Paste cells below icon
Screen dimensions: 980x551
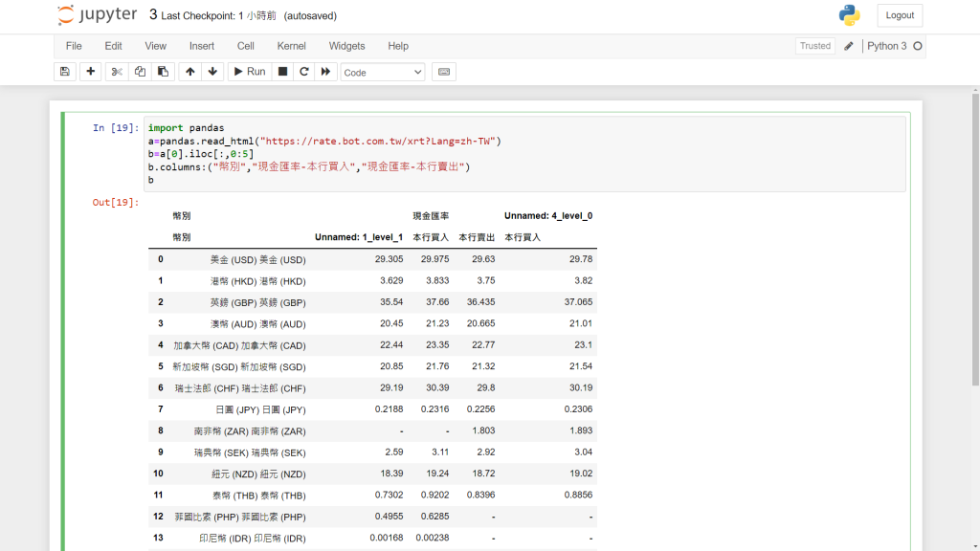[x=163, y=72]
